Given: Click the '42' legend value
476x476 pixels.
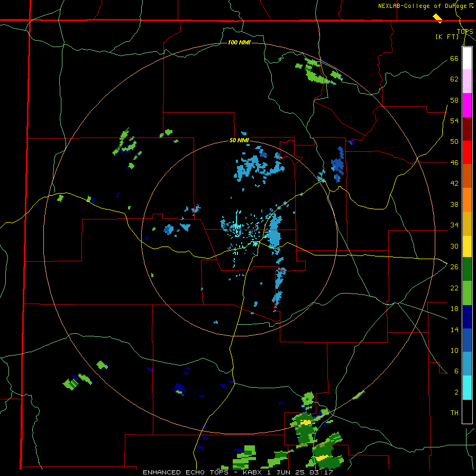Looking at the screenshot, I should tap(454, 184).
